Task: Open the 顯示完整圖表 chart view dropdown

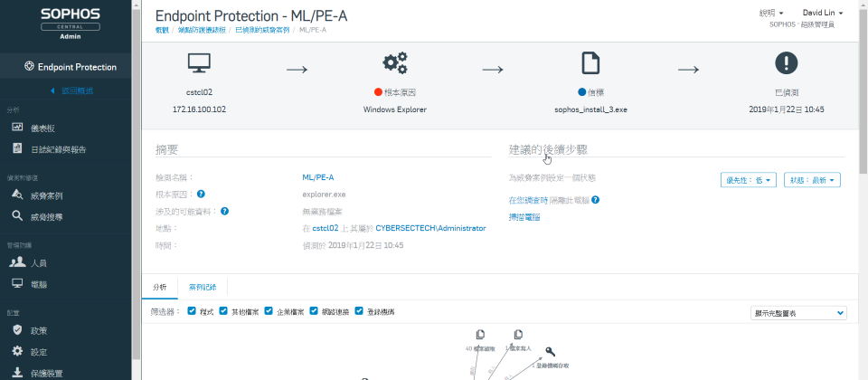Action: (x=798, y=312)
